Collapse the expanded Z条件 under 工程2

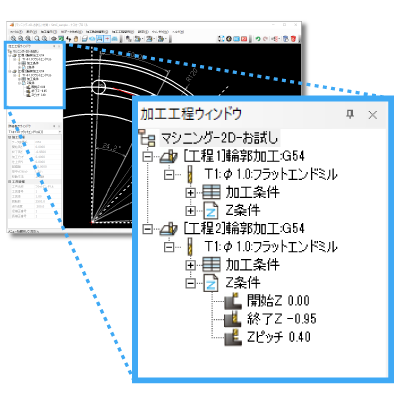click(190, 283)
